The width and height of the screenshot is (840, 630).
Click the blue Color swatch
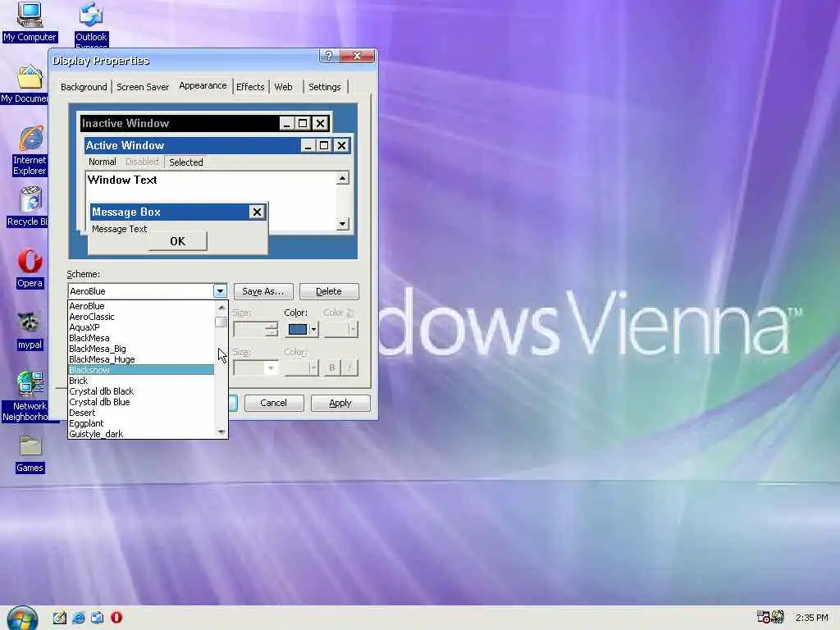(298, 330)
